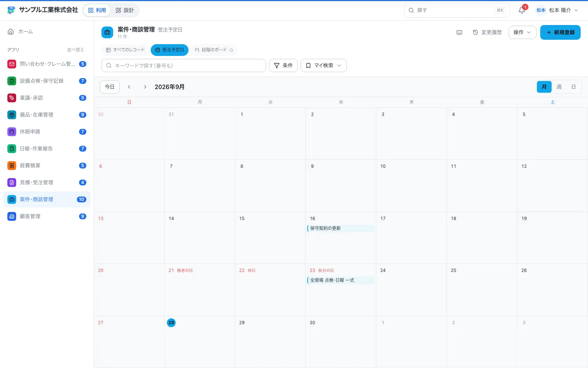The height and width of the screenshot is (368, 588).
Task: Open 休暇申請 app icon
Action: [x=12, y=132]
